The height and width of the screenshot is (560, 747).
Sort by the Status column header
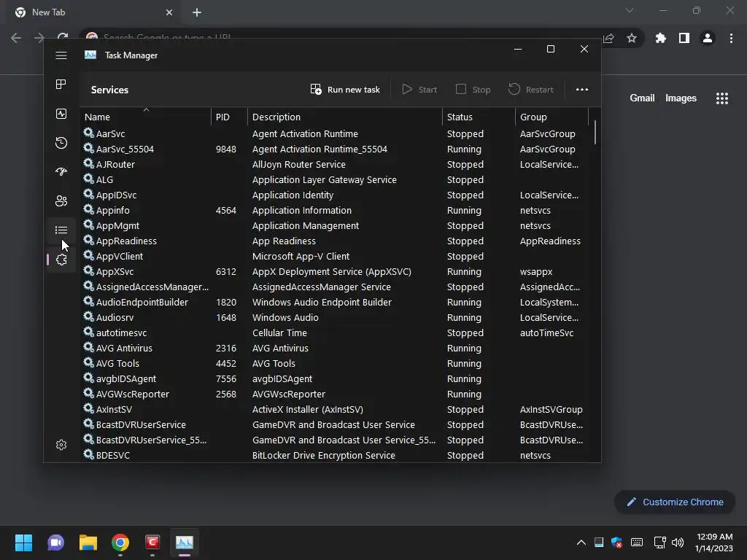479,117
